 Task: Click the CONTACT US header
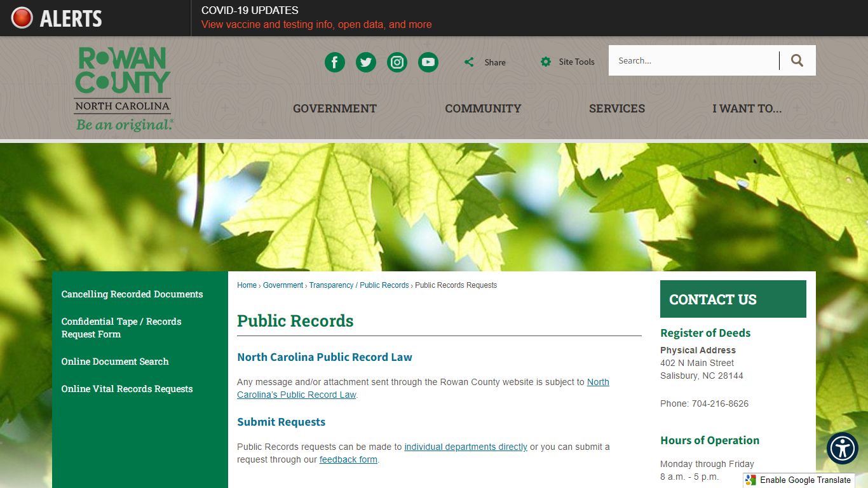point(733,299)
